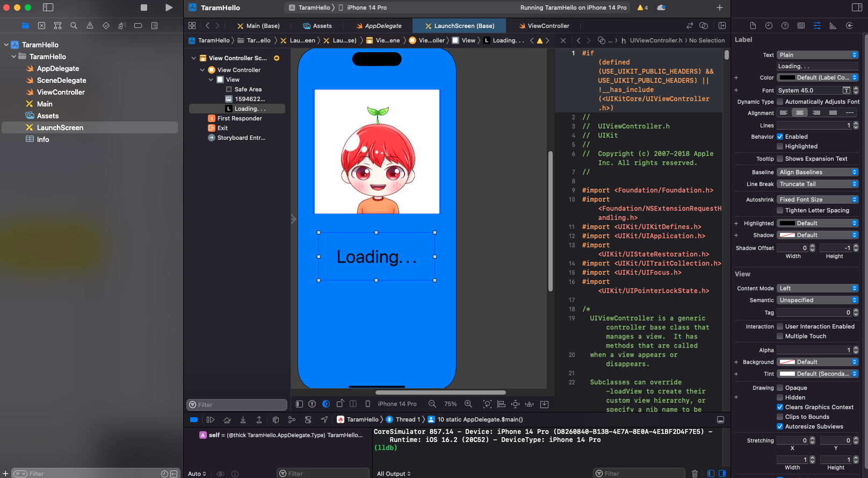Switch to the Assets tab

(317, 26)
